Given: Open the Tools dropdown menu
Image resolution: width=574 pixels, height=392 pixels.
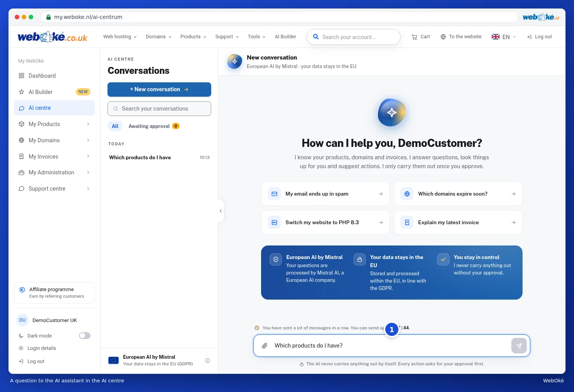Looking at the screenshot, I should click(x=257, y=37).
